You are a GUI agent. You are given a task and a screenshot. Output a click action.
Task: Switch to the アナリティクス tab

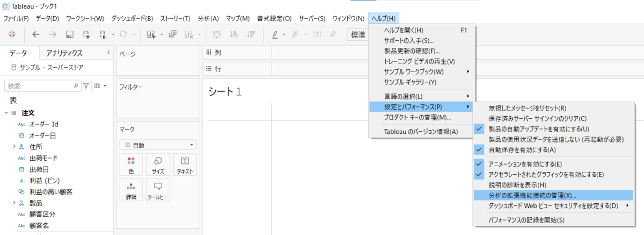coord(64,53)
